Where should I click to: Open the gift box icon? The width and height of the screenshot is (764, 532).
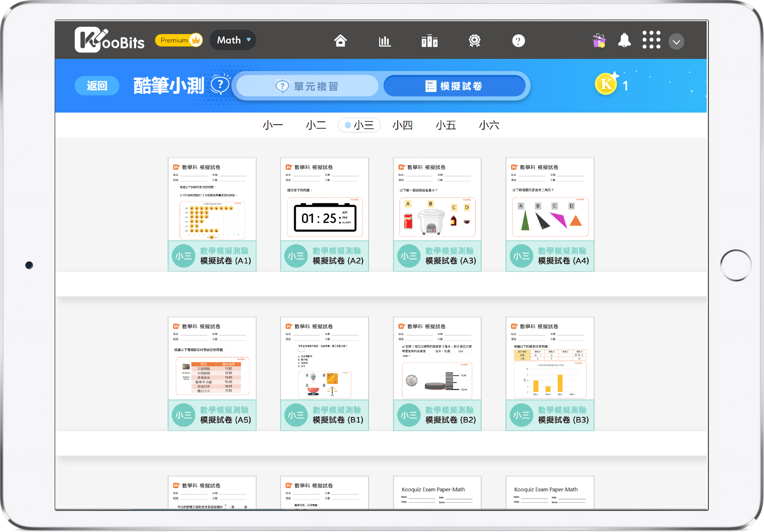tap(599, 41)
